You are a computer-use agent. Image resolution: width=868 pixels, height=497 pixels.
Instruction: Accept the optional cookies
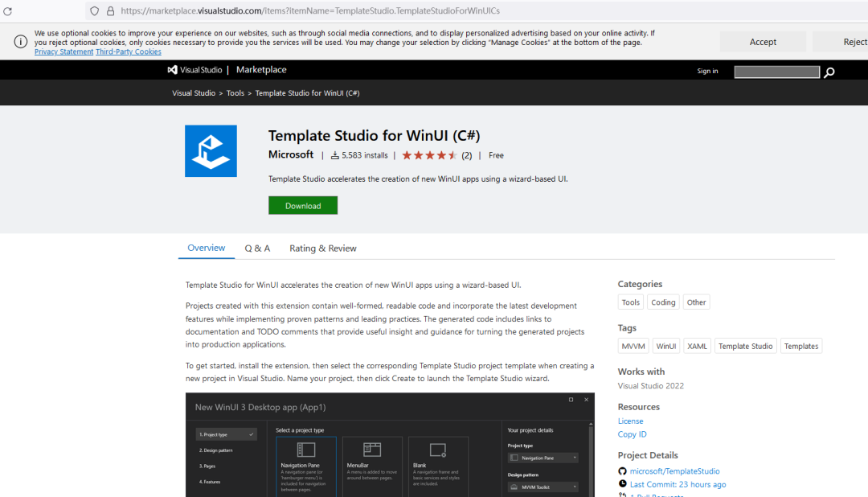click(763, 42)
